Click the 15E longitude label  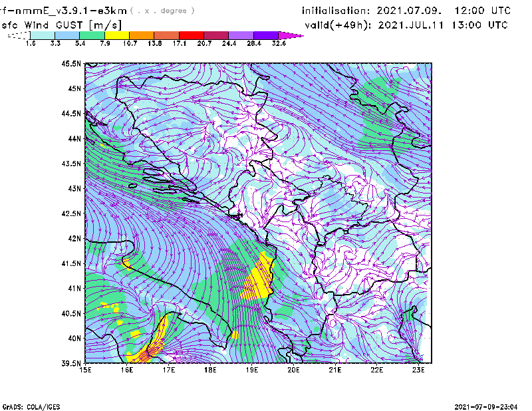coord(85,370)
